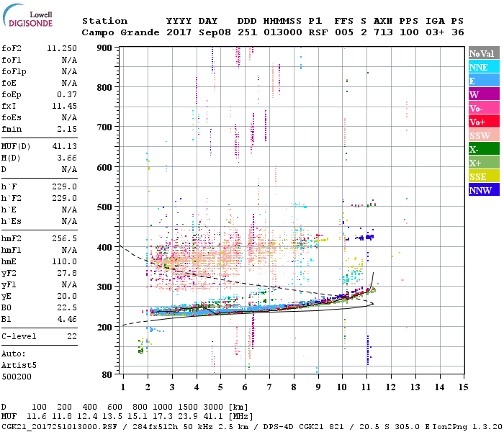504x432 pixels.
Task: Click the FFS value 005
Action: coord(344,32)
